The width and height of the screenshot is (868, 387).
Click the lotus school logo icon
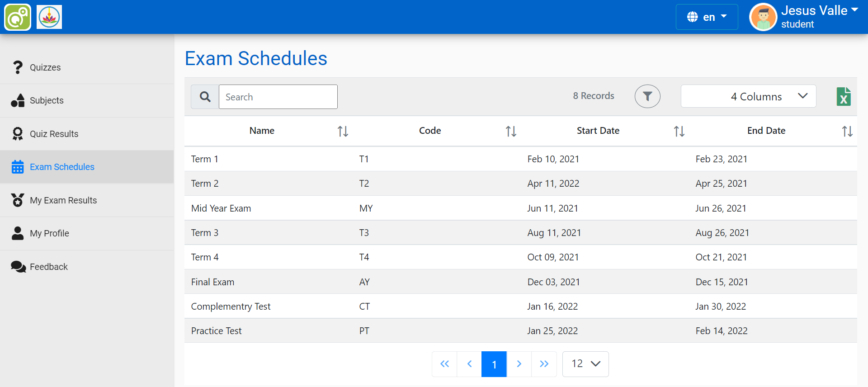click(49, 17)
